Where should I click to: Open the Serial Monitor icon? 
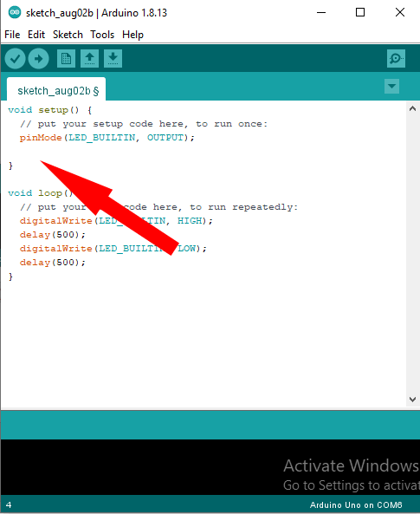coord(396,59)
